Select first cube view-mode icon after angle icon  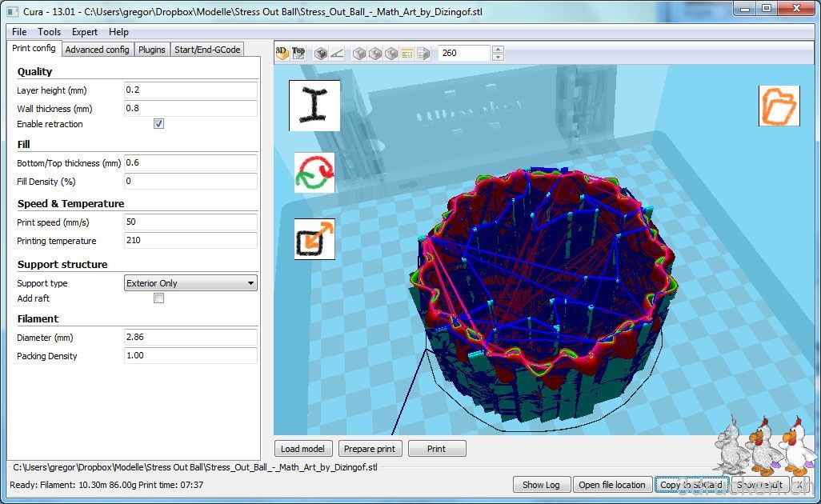pyautogui.click(x=358, y=53)
